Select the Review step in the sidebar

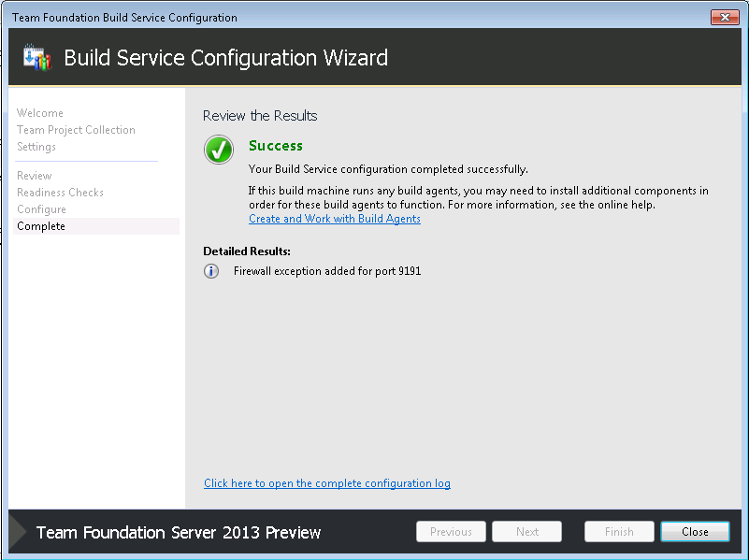35,176
